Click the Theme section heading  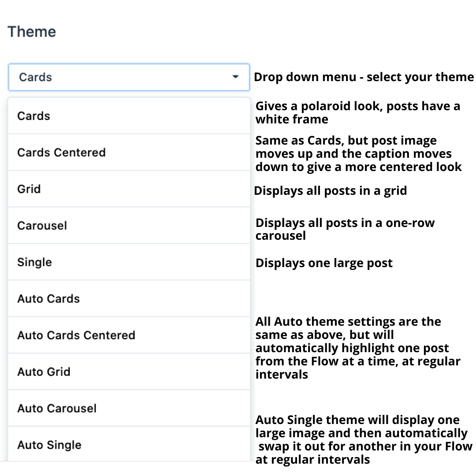[x=32, y=32]
